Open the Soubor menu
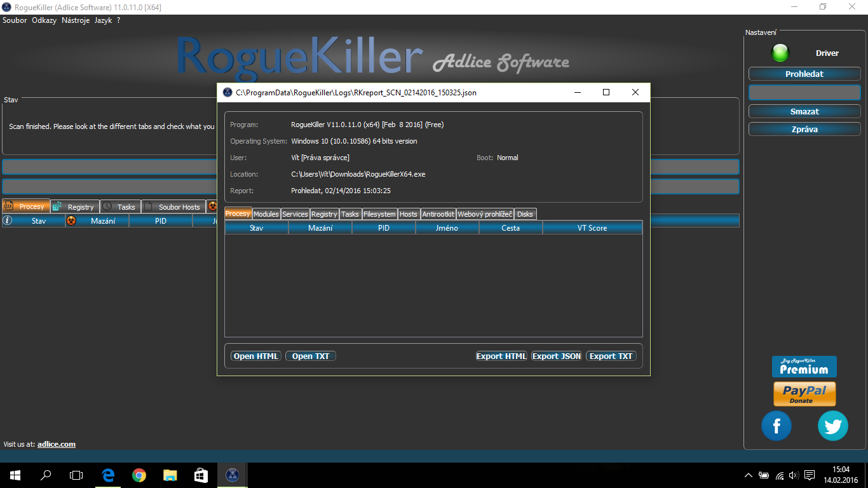868x488 pixels. (15, 20)
